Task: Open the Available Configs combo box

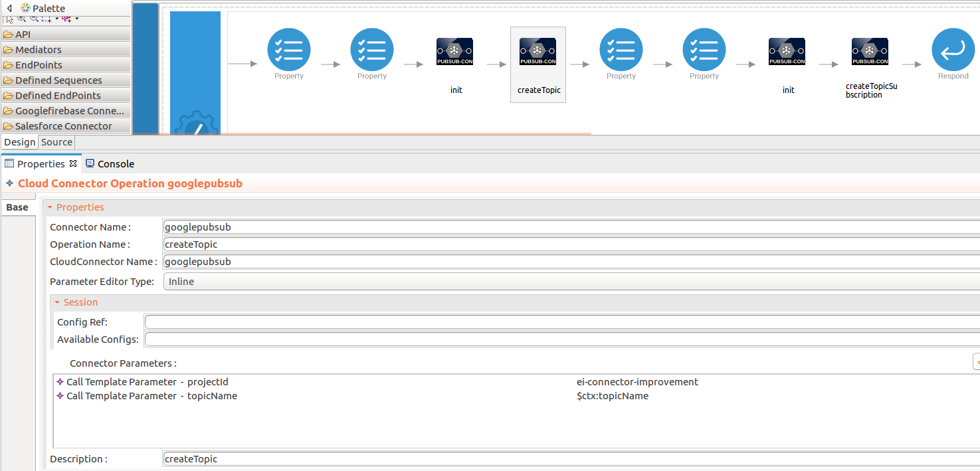Action: [x=562, y=339]
